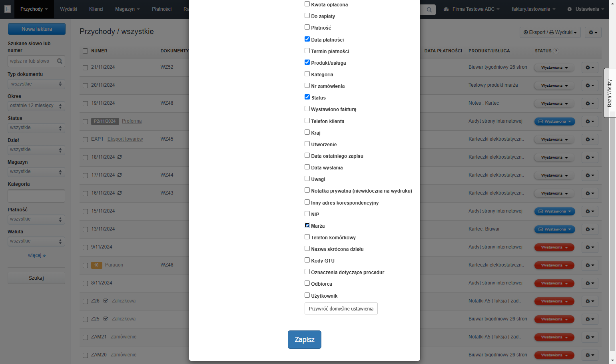Click the recurring icon next to 18/11/2024

click(x=120, y=157)
